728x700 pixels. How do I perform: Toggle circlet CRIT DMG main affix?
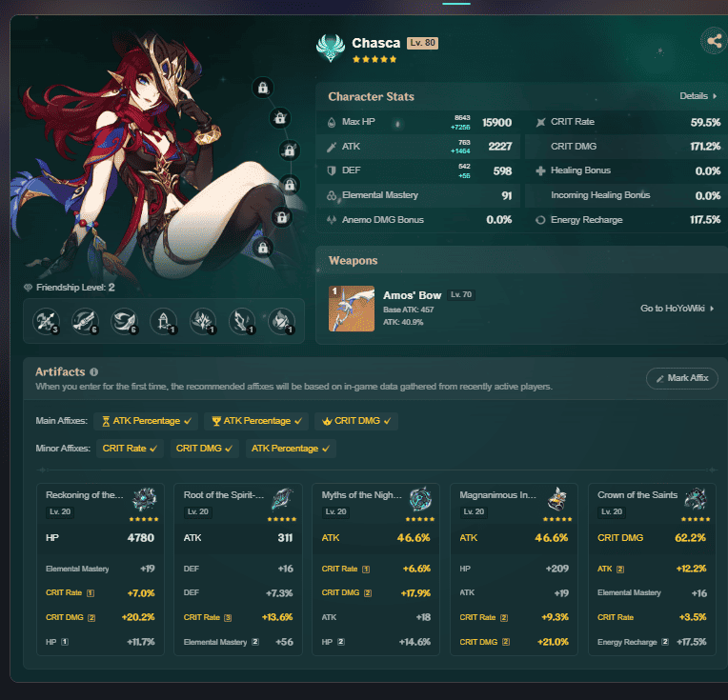pyautogui.click(x=356, y=421)
